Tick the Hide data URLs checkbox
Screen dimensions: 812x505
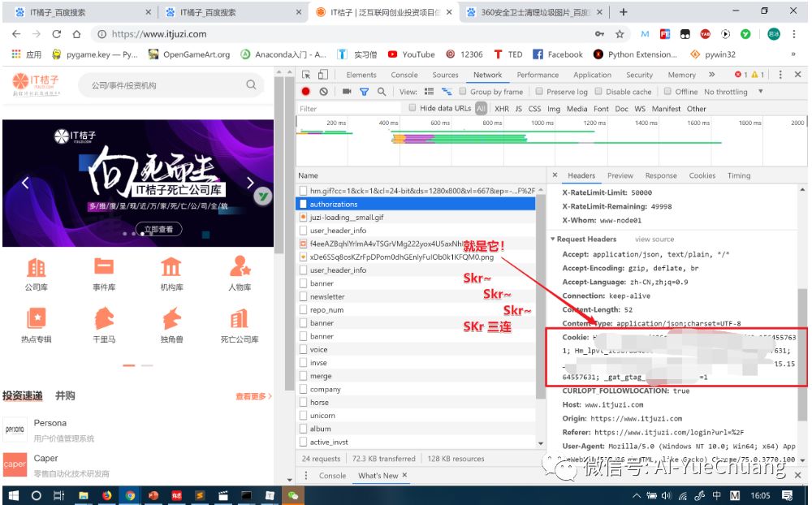click(x=412, y=108)
